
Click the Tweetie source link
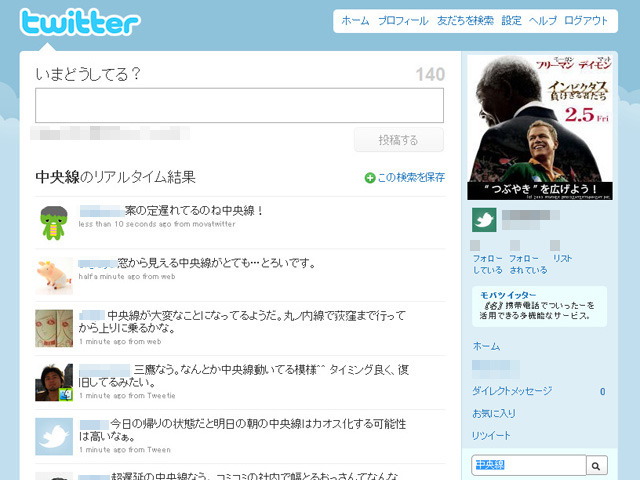(x=161, y=396)
